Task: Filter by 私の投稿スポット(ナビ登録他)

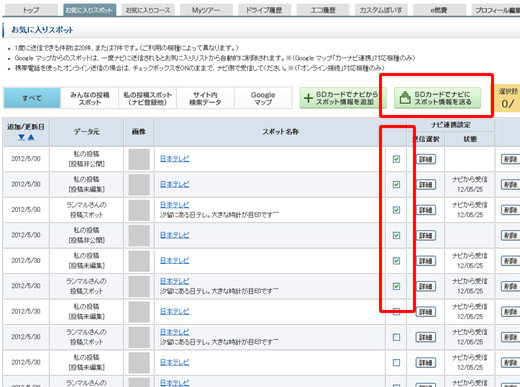Action: (x=147, y=98)
